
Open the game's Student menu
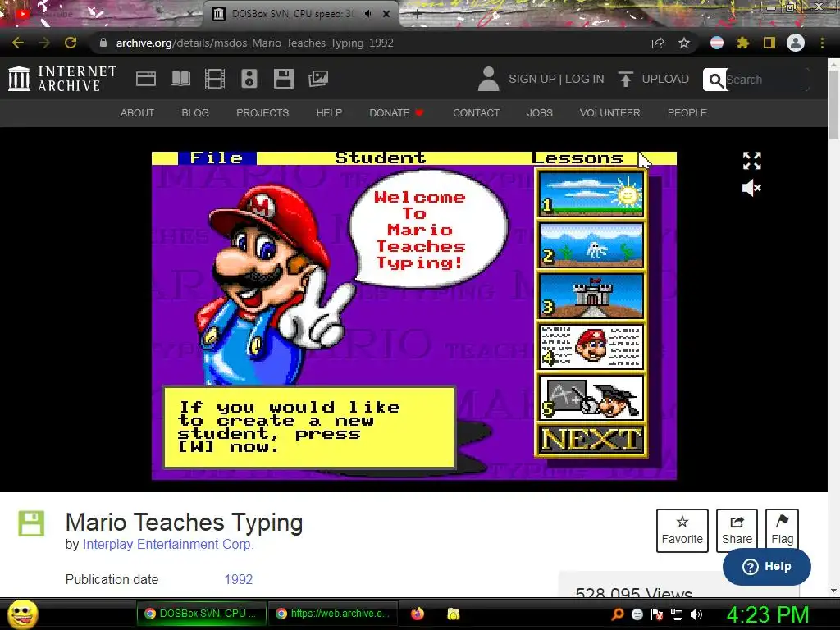point(381,158)
